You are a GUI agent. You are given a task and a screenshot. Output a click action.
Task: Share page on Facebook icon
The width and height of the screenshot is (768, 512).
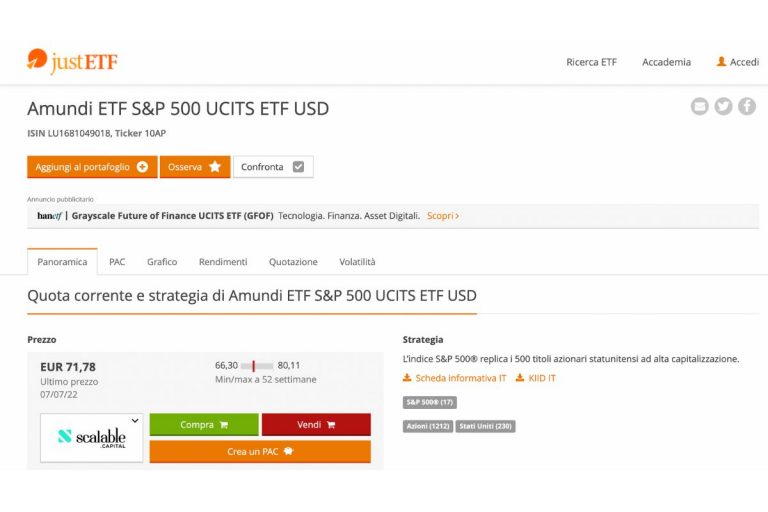747,106
